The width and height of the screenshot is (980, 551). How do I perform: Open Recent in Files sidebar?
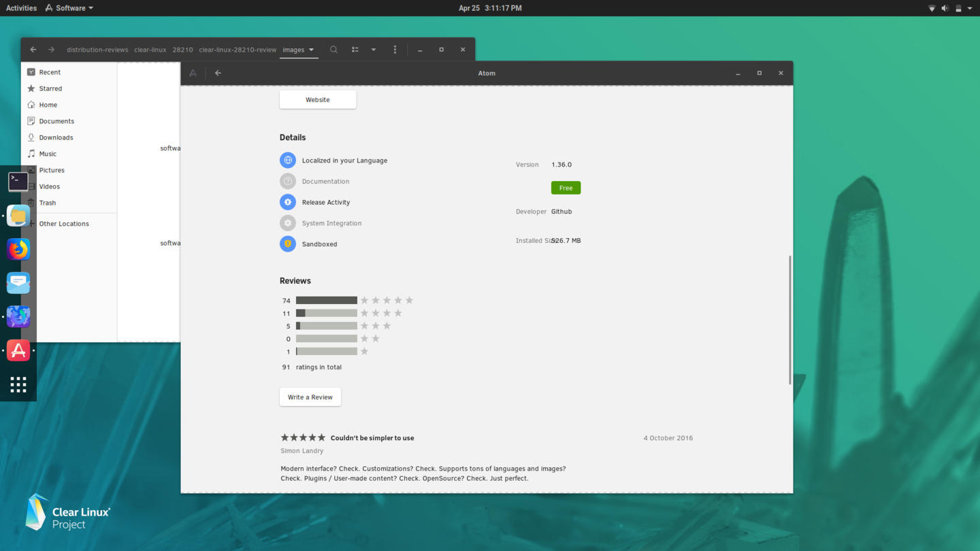click(69, 72)
